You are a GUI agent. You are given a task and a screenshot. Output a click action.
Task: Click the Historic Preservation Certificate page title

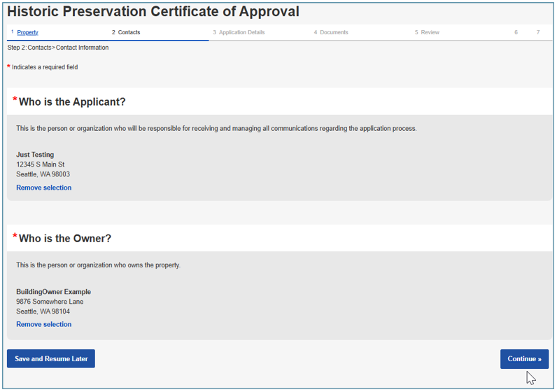tap(153, 12)
